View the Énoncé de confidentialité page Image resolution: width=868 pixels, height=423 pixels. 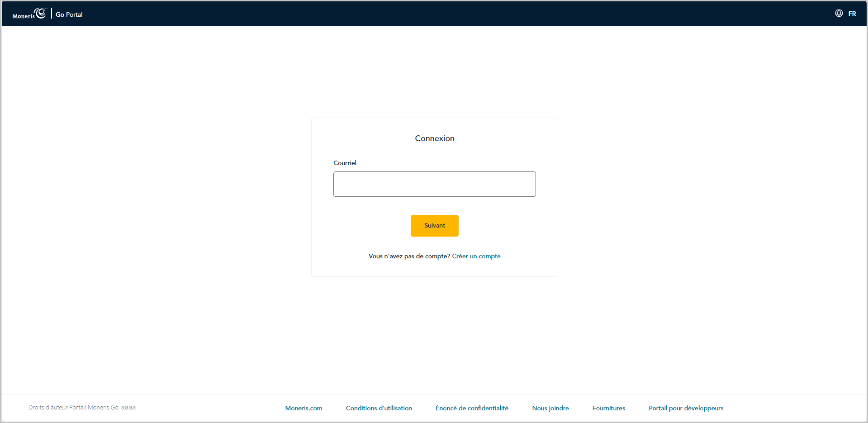click(x=472, y=408)
